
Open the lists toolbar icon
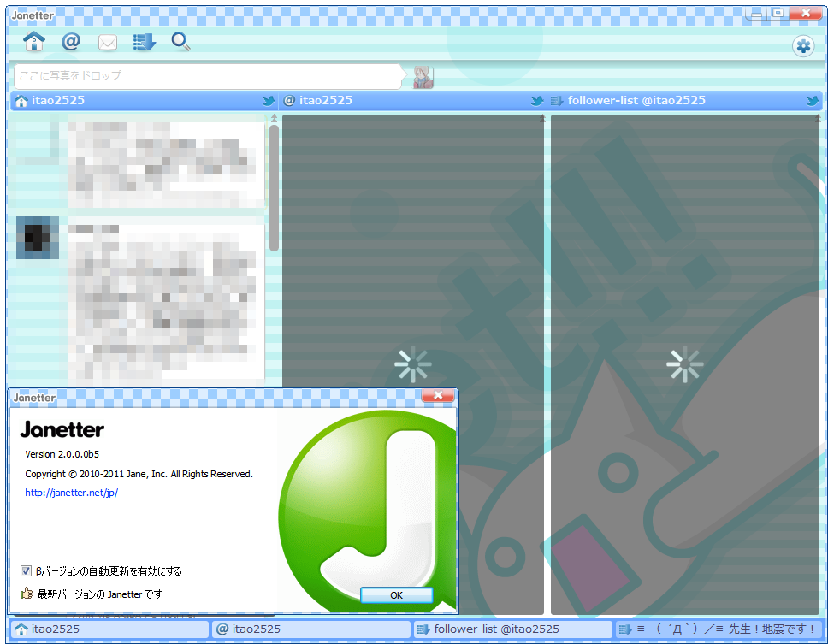pyautogui.click(x=144, y=42)
